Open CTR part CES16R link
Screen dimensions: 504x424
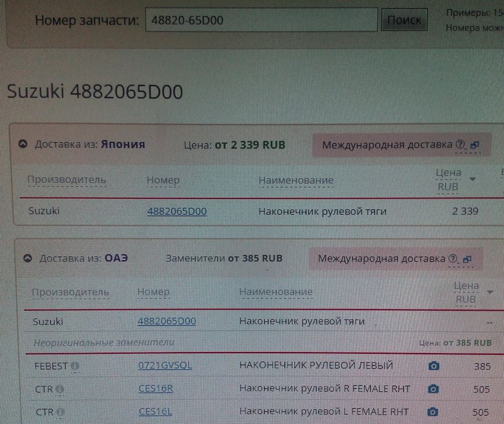click(x=155, y=388)
